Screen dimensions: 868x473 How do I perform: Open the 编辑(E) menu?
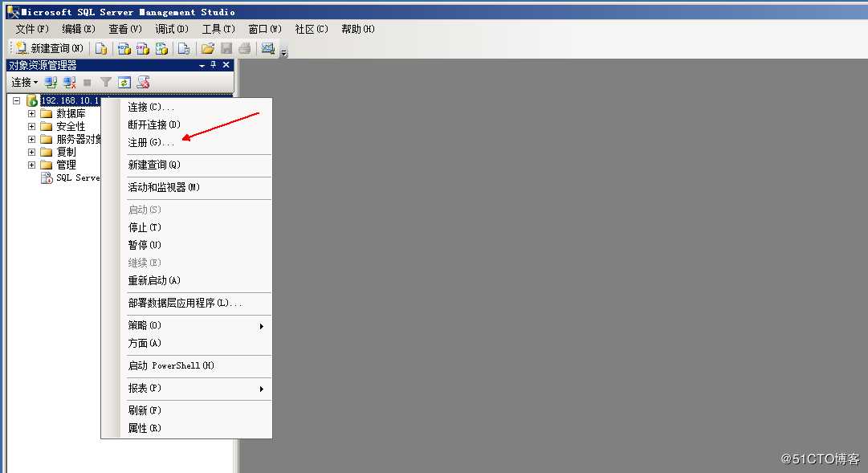point(79,29)
